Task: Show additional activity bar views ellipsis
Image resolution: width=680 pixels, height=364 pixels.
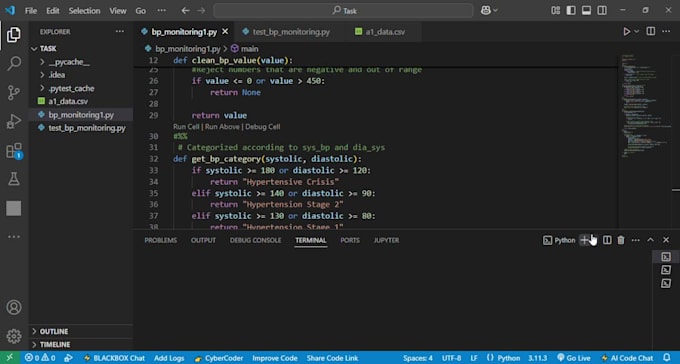Action: (13, 237)
